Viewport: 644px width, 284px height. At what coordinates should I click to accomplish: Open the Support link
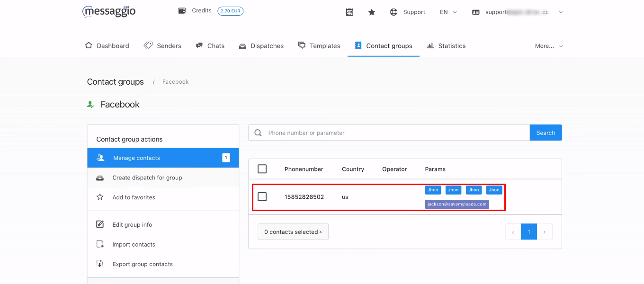click(x=414, y=12)
